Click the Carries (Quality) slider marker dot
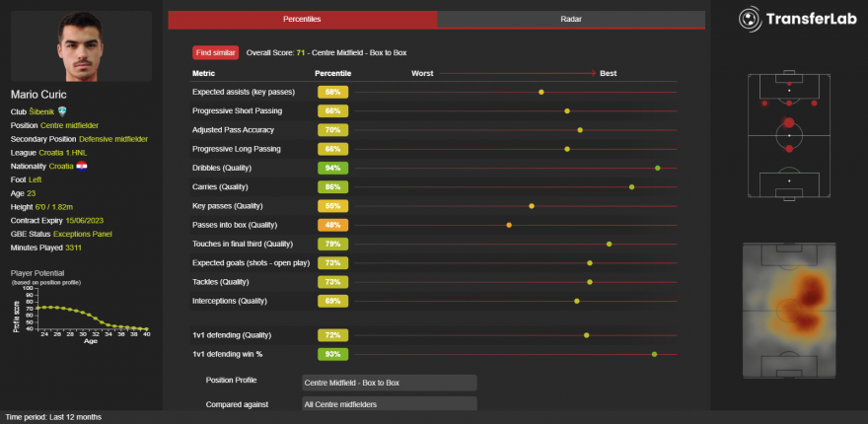The height and width of the screenshot is (424, 868). point(631,186)
